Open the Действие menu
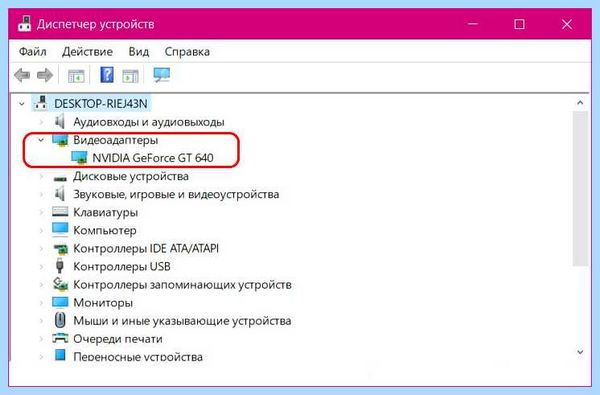Image resolution: width=600 pixels, height=395 pixels. (87, 52)
